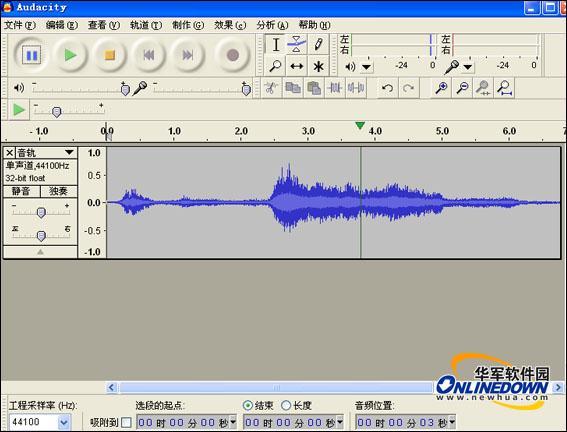Click the audio position time field

tap(405, 422)
